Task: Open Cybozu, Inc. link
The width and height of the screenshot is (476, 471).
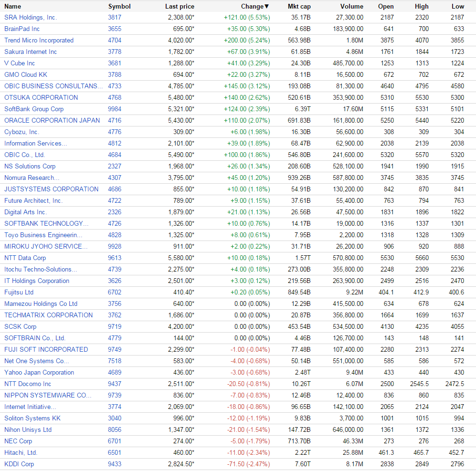Action: click(x=22, y=132)
